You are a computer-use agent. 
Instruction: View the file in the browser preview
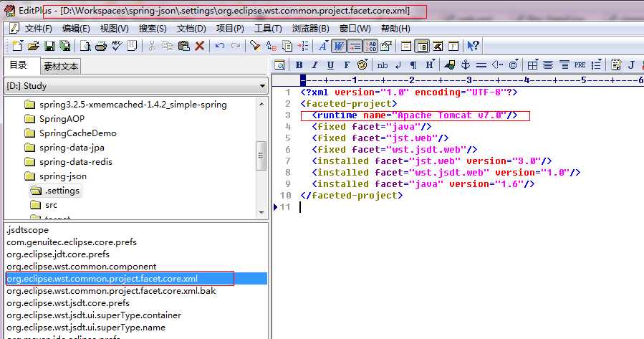279,65
